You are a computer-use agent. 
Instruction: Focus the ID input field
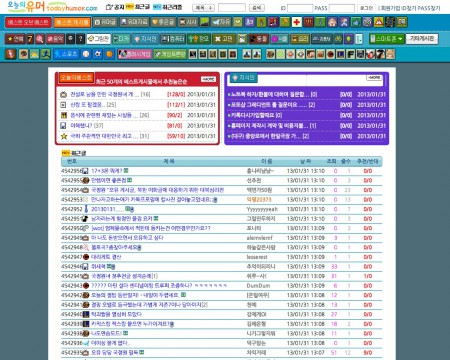(300, 8)
